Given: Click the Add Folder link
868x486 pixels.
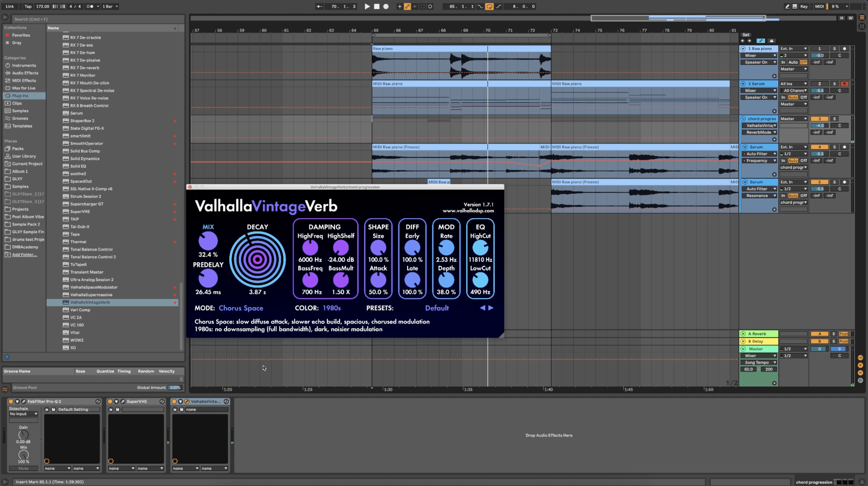Looking at the screenshot, I should (x=24, y=254).
